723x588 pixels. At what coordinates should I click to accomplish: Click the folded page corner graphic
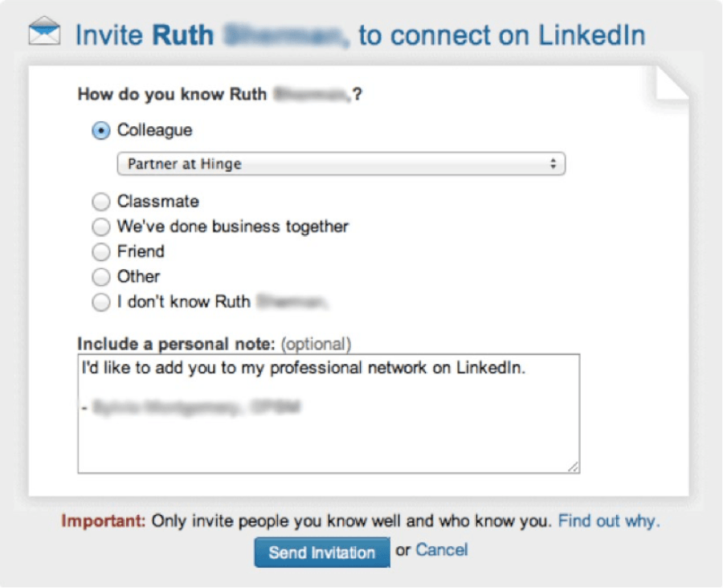[672, 83]
